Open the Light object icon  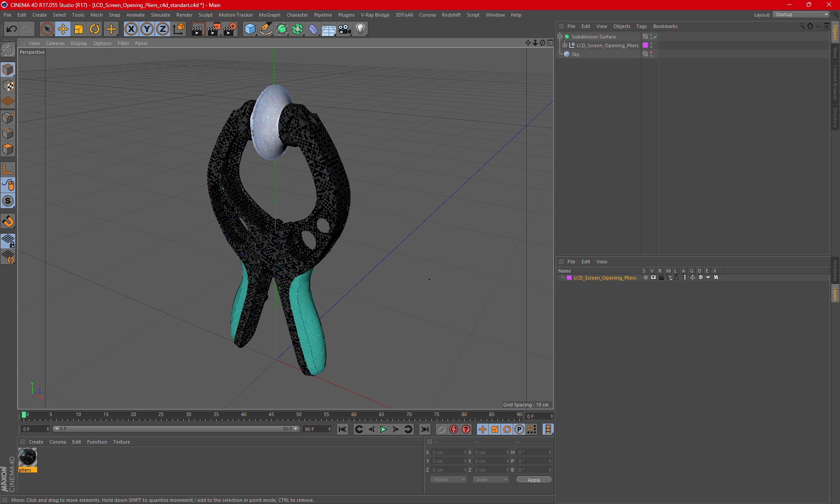[x=360, y=29]
